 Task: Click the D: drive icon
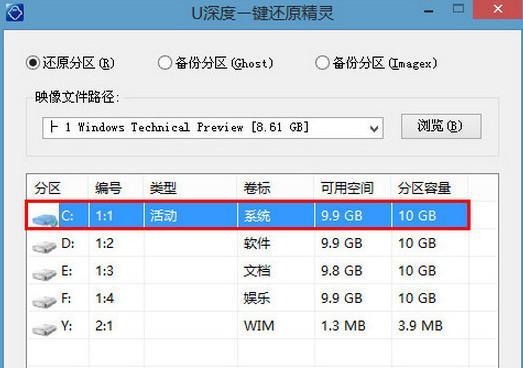44,247
